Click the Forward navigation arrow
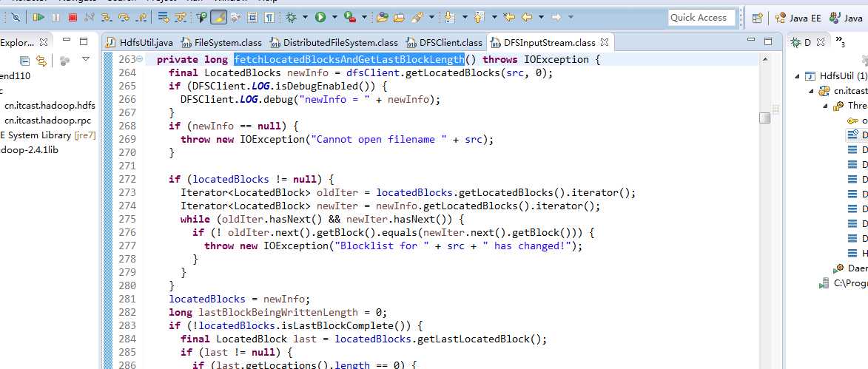The image size is (868, 369). (x=556, y=17)
